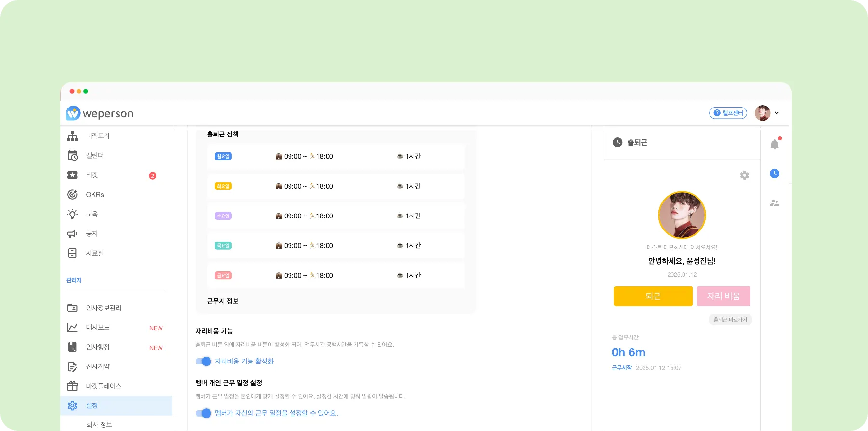Toggle 자리비움 기능 활성화 switch
Screen dimensions: 868x431
tap(203, 362)
